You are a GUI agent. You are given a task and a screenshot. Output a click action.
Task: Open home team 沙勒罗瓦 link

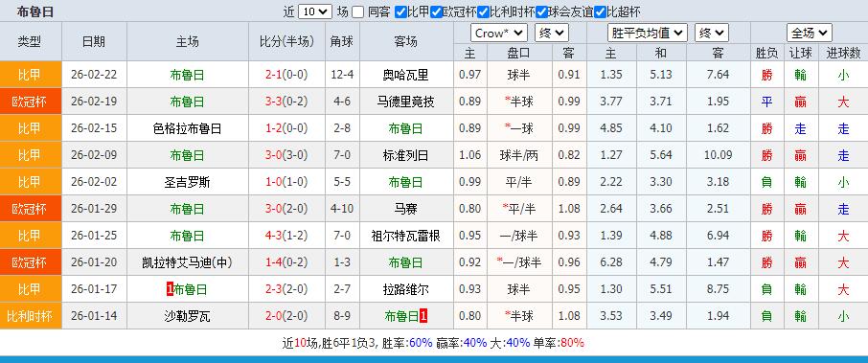coord(187,316)
